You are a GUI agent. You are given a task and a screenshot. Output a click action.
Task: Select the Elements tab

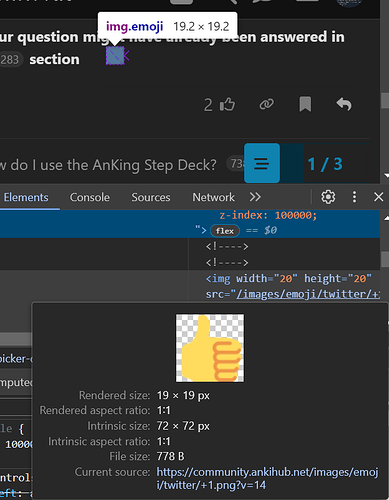coord(26,197)
